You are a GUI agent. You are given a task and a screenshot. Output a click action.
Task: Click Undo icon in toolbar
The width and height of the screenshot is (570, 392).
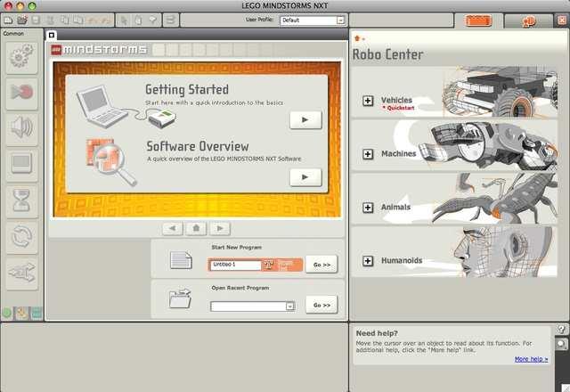(x=93, y=20)
